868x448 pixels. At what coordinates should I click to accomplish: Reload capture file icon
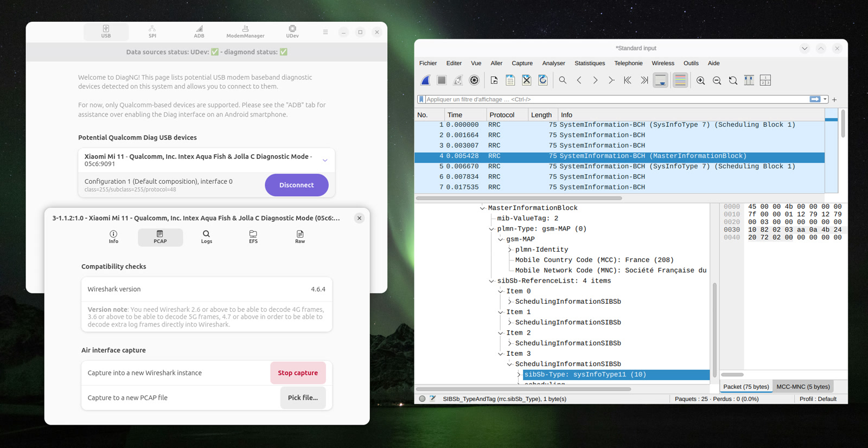click(x=542, y=80)
